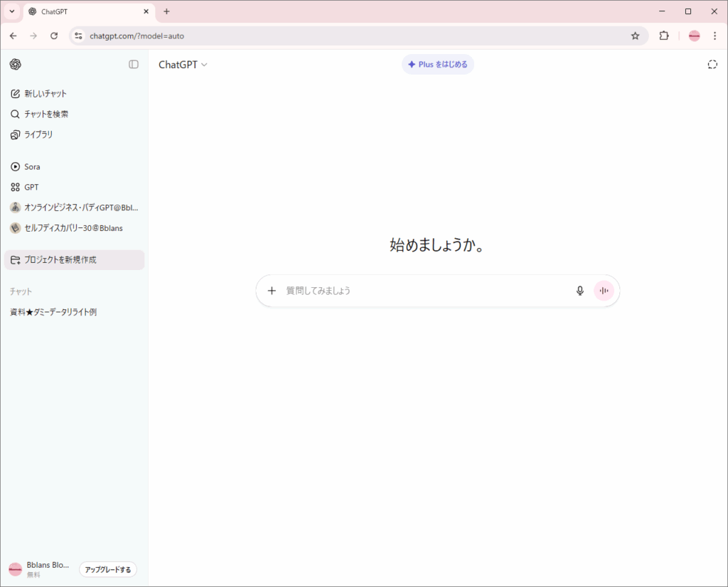Open オンラインビジネス・バディGPT custom GPT
728x587 pixels.
coord(74,208)
